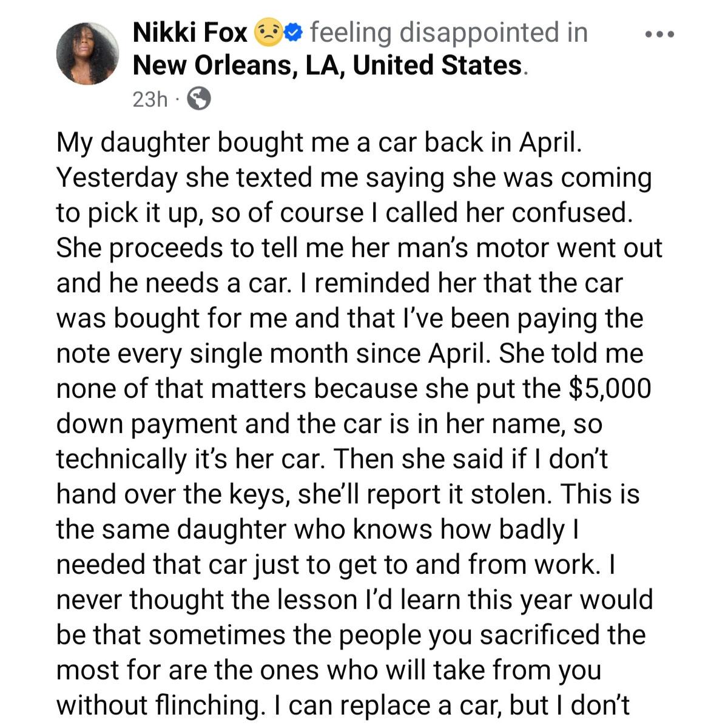Click the "$5,000" amount in the post

pyautogui.click(x=609, y=389)
